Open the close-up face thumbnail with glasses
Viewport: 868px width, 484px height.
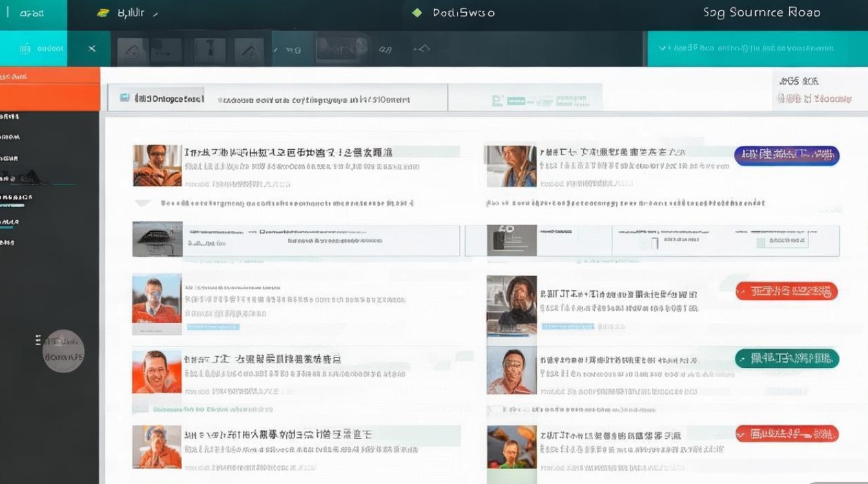pyautogui.click(x=512, y=370)
